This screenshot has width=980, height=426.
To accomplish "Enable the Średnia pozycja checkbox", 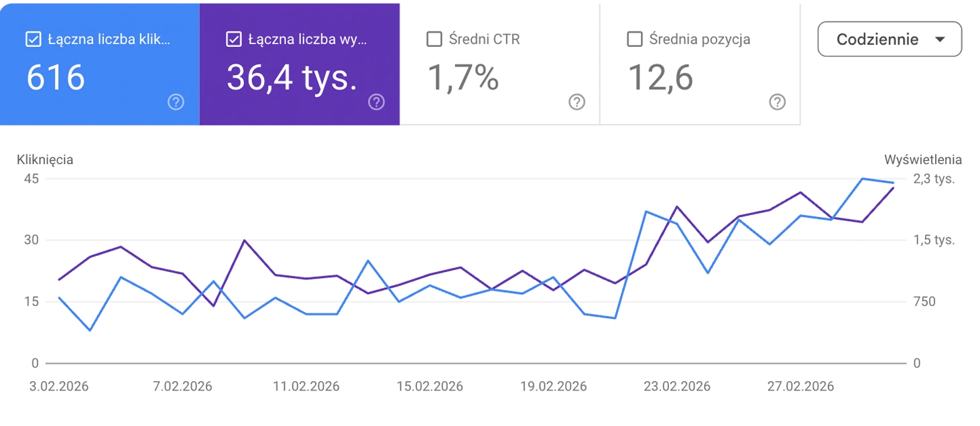I will pos(634,40).
